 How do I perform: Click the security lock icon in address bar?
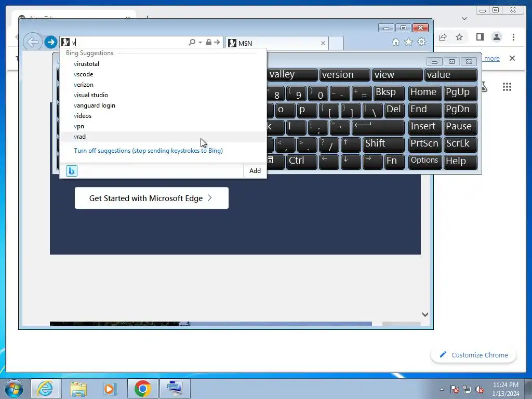[209, 42]
